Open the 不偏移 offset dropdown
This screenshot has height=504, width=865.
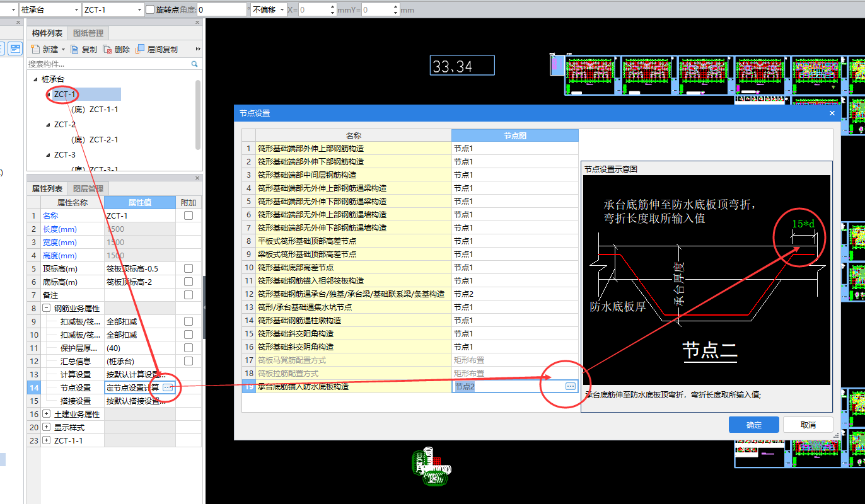tap(282, 10)
